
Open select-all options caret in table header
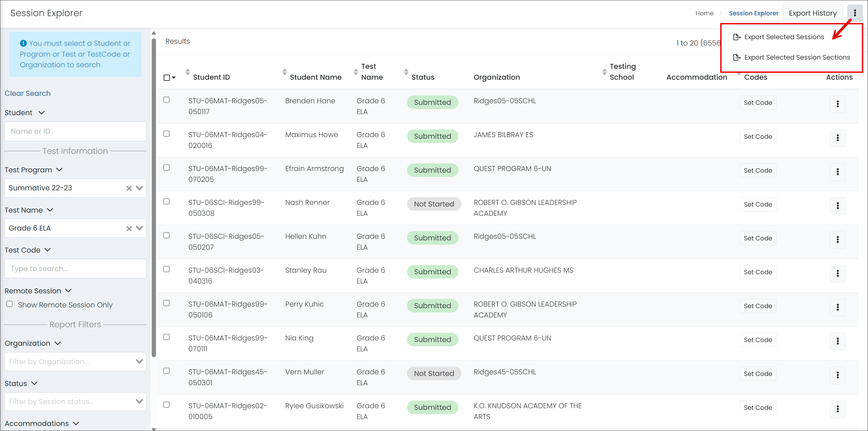(174, 78)
